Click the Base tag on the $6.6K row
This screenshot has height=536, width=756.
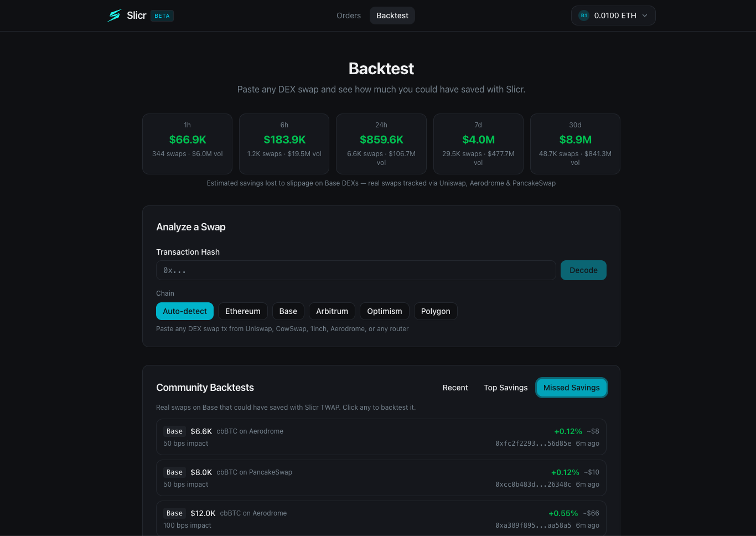(x=174, y=431)
